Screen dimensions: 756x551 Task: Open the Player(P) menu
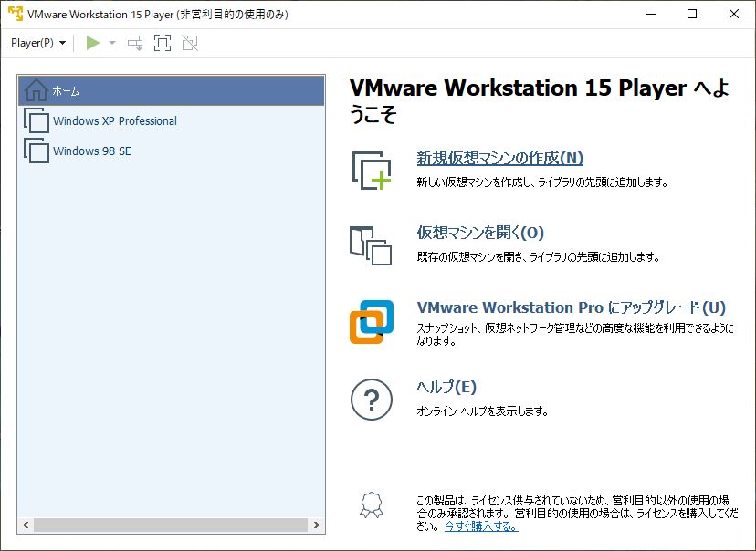(32, 42)
